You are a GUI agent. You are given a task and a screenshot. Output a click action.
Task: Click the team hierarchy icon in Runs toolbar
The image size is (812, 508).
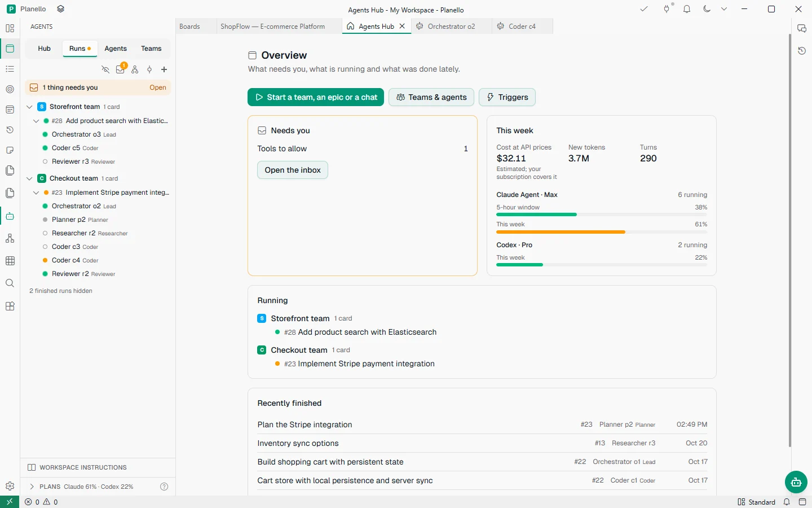[x=135, y=69]
